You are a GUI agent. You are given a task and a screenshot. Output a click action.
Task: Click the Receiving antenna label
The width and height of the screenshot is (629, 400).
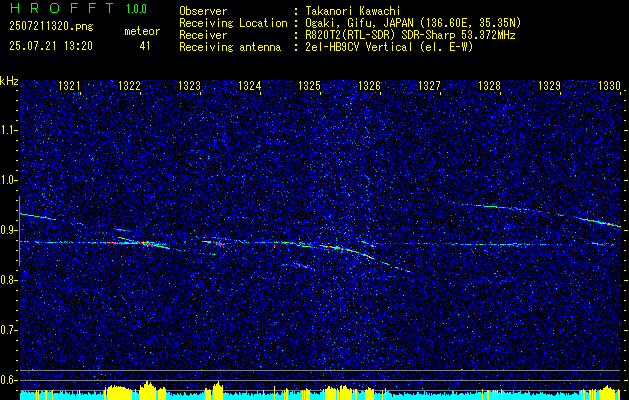click(230, 47)
